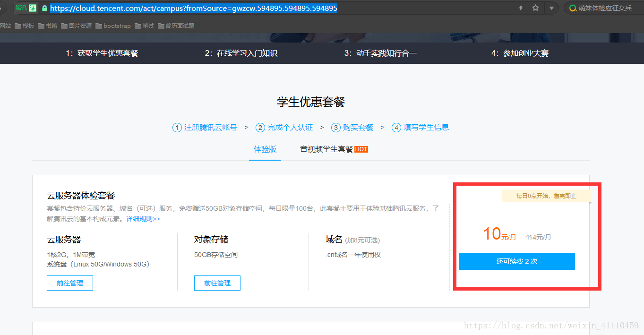Viewport: 644px width, 335px height.
Task: Click the 学生优惠套餐 page title
Action: (x=311, y=102)
